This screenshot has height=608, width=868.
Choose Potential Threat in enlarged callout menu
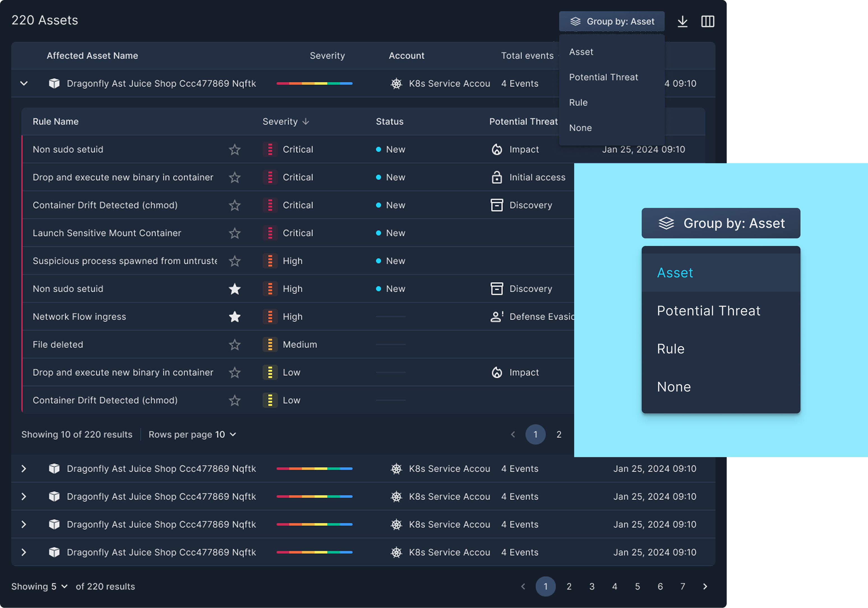coord(721,311)
